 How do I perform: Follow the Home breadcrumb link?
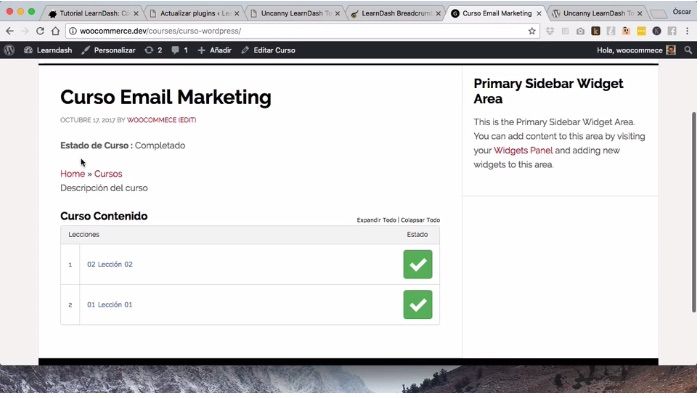tap(72, 174)
